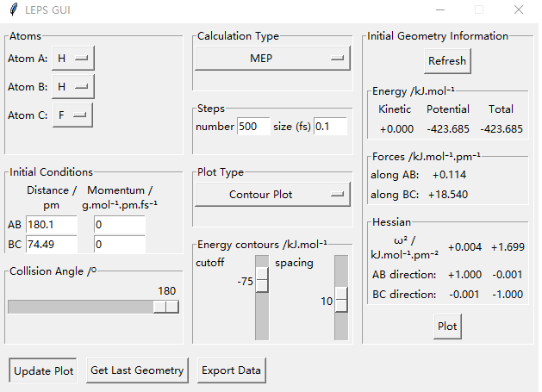Screen dimensions: 542x392
Task: Open the Atom C dropdown
Action: 72,115
